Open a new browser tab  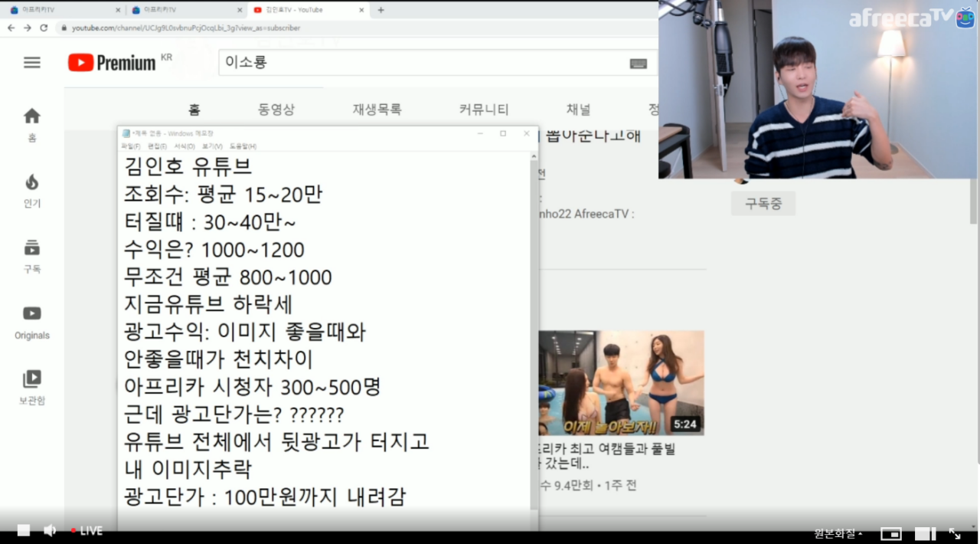381,10
